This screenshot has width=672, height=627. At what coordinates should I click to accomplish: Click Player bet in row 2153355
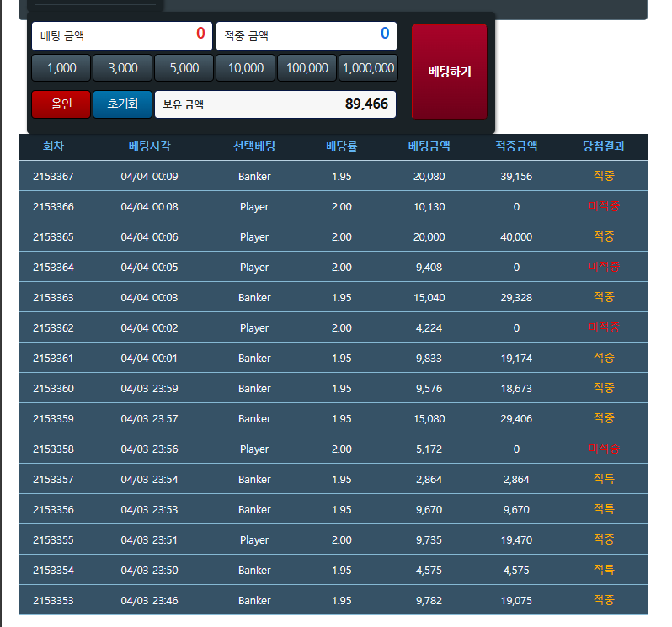pos(254,540)
